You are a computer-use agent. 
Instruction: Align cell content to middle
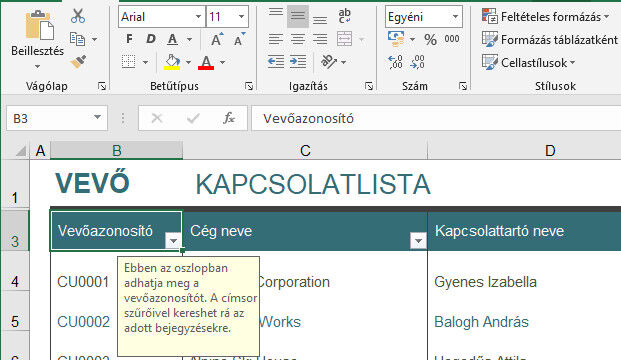pos(298,16)
